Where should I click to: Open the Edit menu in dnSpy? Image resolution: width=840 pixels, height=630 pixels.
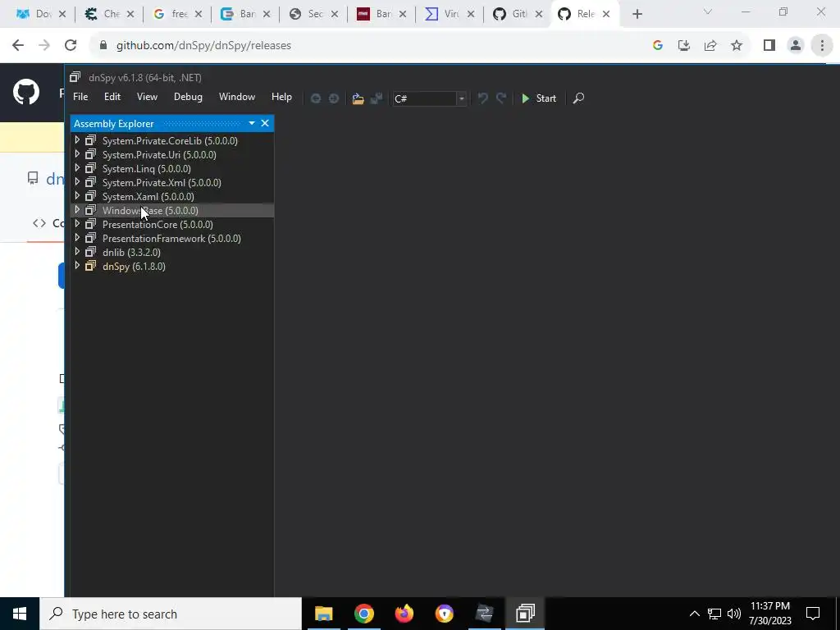pos(112,97)
